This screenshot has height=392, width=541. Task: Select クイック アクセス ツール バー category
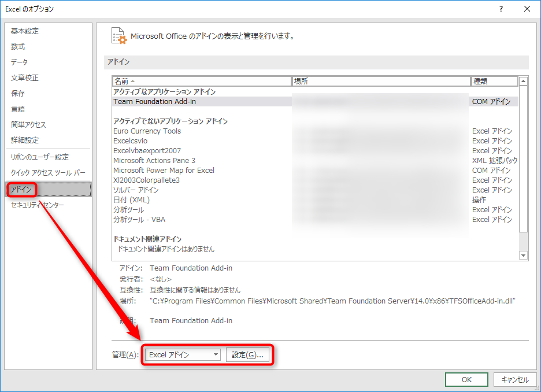[47, 173]
